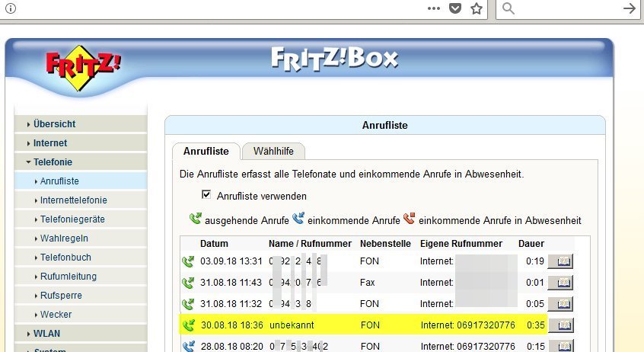This screenshot has width=644, height=352.
Task: Add the 31.08.18 11:43 call to the phonebook
Action: (x=560, y=283)
